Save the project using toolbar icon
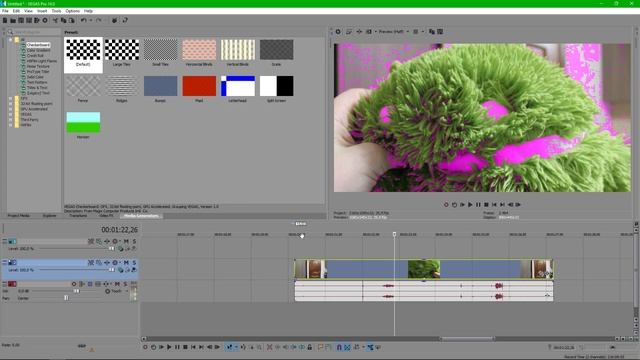Viewport: 640px width, 360px height. (21, 20)
